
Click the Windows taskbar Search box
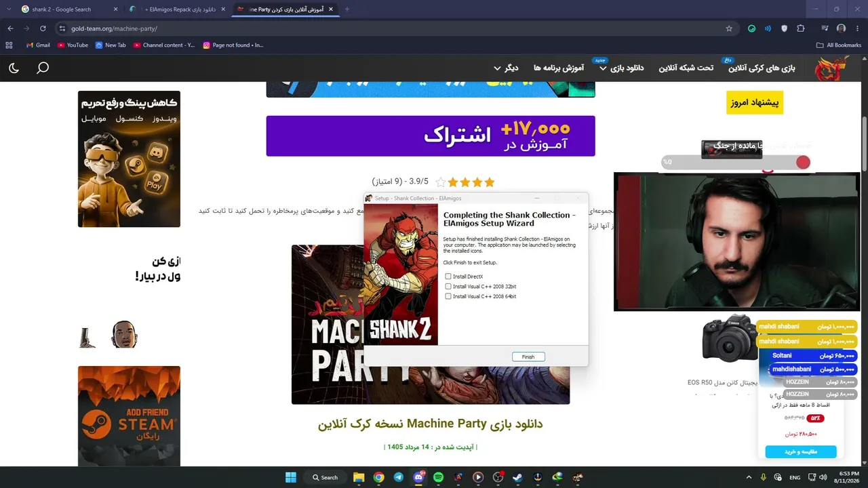(325, 477)
